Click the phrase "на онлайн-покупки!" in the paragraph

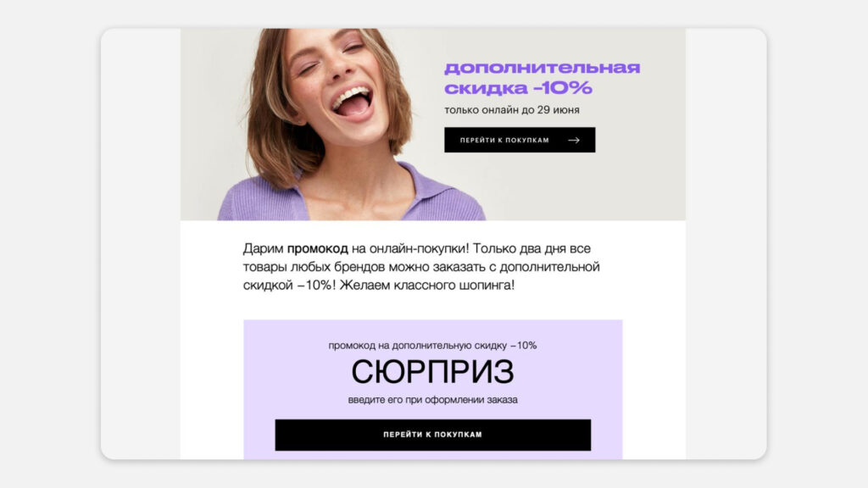(x=410, y=249)
